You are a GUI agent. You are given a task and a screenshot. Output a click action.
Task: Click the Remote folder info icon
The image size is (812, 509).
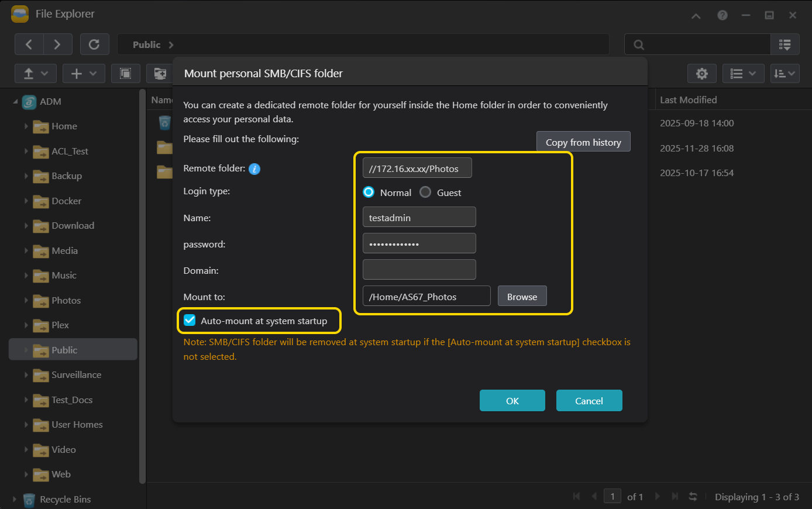254,169
